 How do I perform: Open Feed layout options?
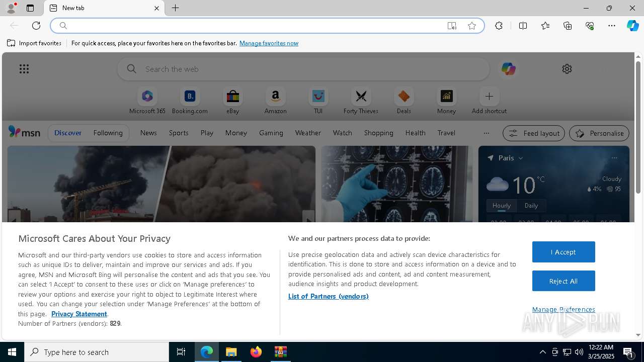[534, 133]
